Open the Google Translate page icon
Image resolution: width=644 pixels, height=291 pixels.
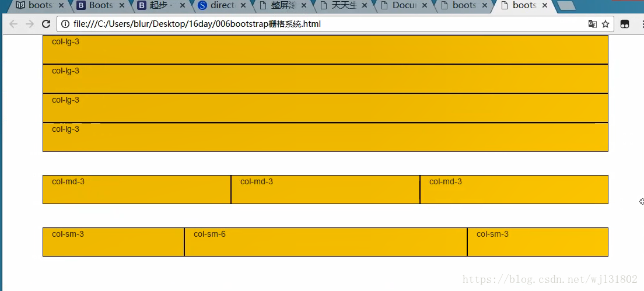pos(592,24)
